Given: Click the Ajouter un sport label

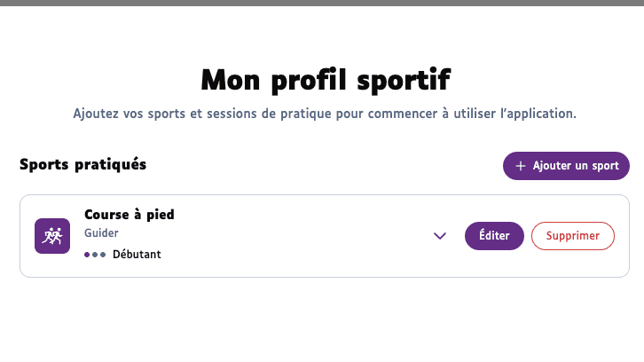Looking at the screenshot, I should (576, 166).
